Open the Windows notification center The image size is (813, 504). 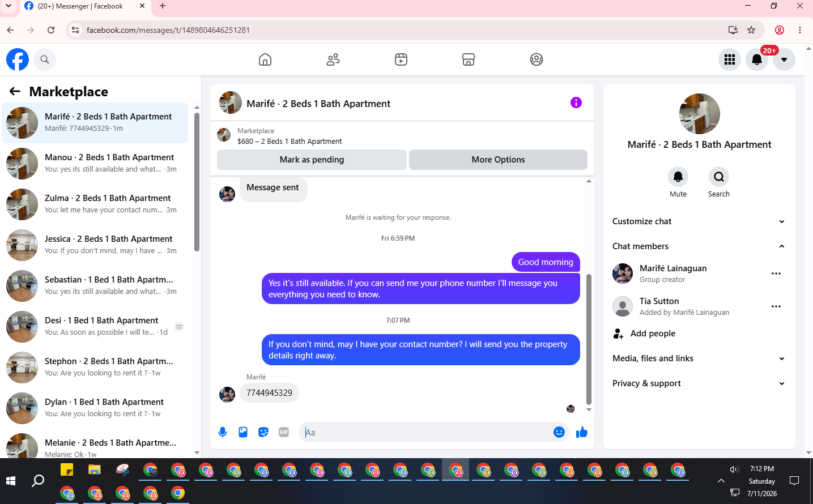[x=794, y=481]
